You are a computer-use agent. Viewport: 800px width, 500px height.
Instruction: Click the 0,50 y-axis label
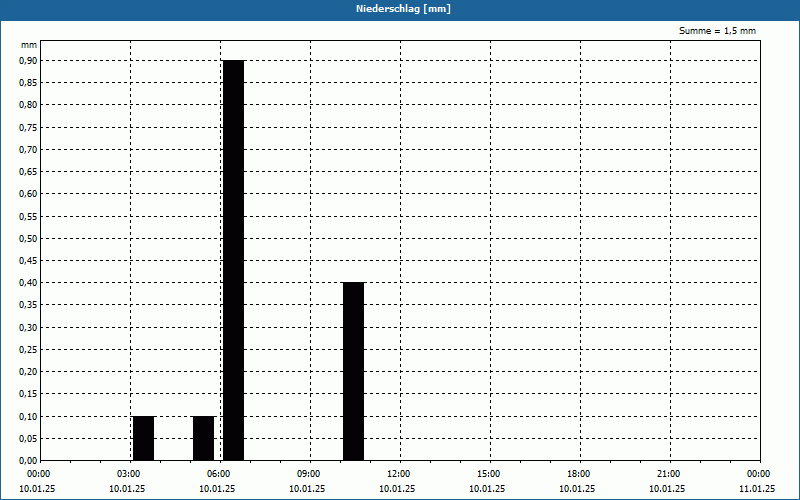click(28, 238)
